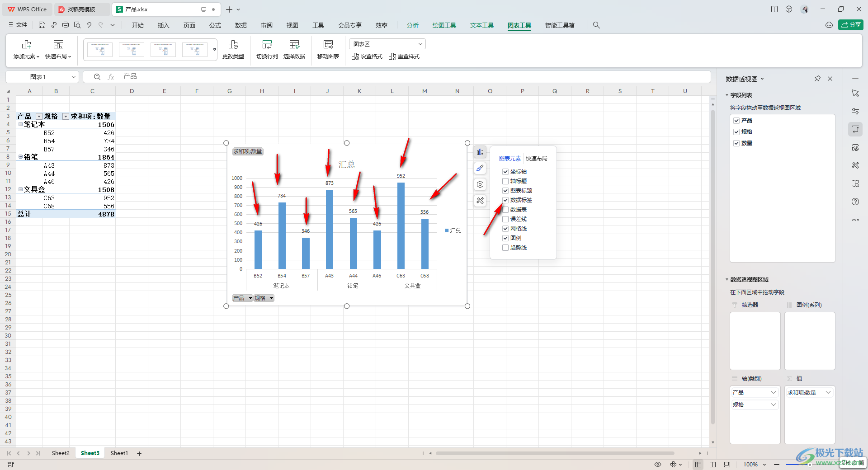The height and width of the screenshot is (470, 868).
Task: Close the PivotChart (数据透视图) pane
Action: point(830,79)
